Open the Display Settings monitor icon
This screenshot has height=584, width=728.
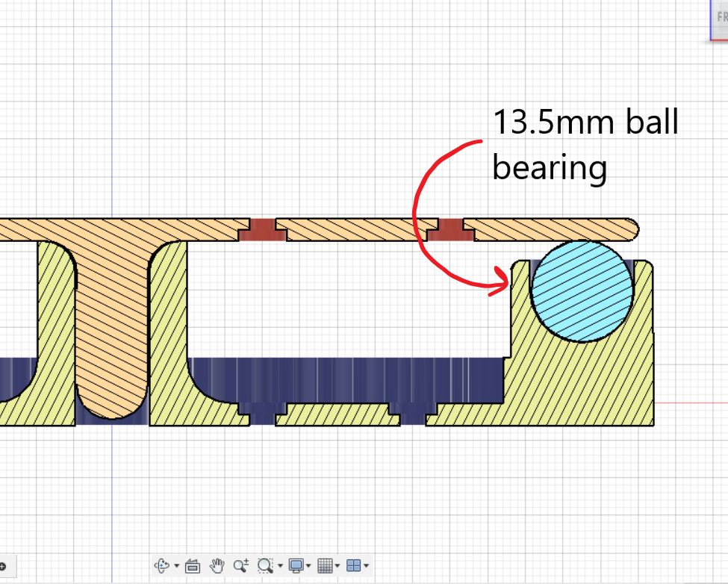296,565
